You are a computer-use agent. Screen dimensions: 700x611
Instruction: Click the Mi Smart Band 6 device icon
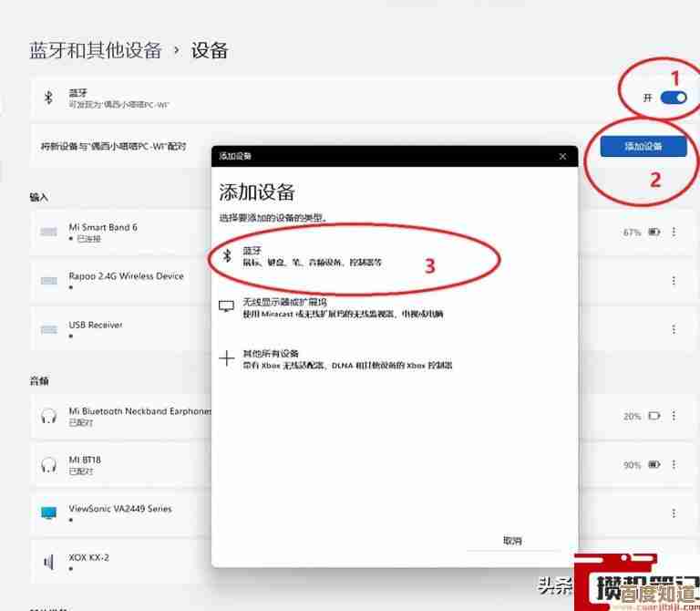coord(48,233)
